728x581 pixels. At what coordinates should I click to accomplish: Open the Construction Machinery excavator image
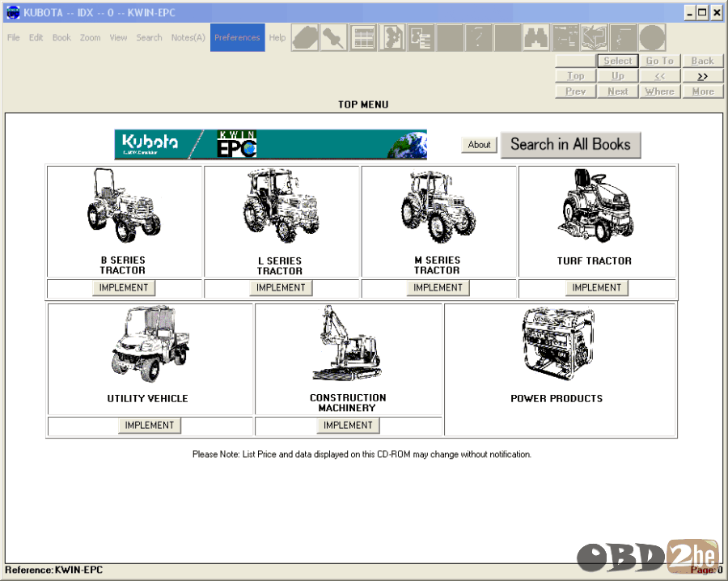click(347, 343)
